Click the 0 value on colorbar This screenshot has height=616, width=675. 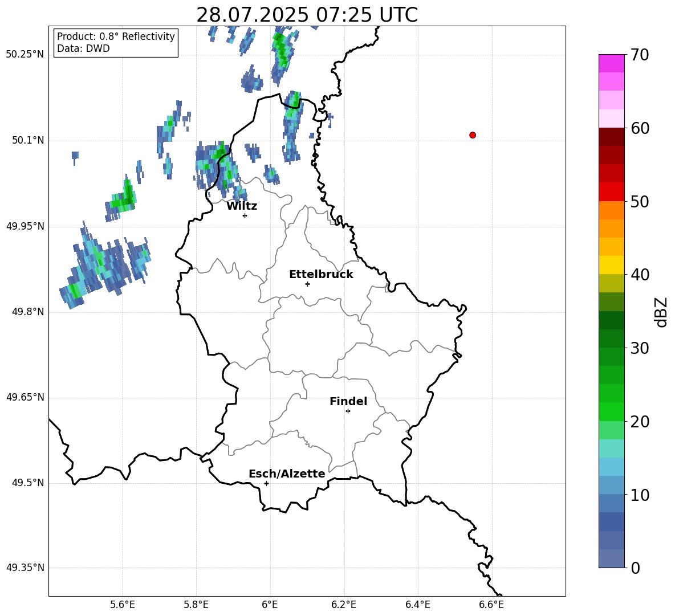coord(635,568)
